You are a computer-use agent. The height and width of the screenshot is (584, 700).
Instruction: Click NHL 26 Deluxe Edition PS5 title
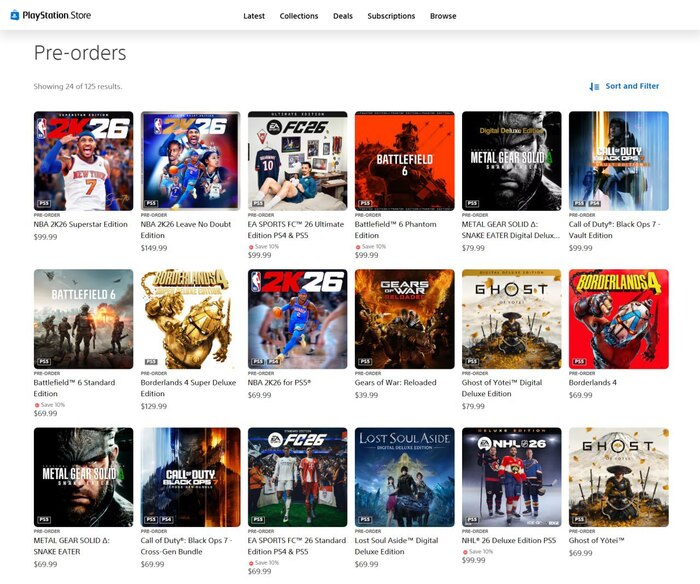coord(509,540)
